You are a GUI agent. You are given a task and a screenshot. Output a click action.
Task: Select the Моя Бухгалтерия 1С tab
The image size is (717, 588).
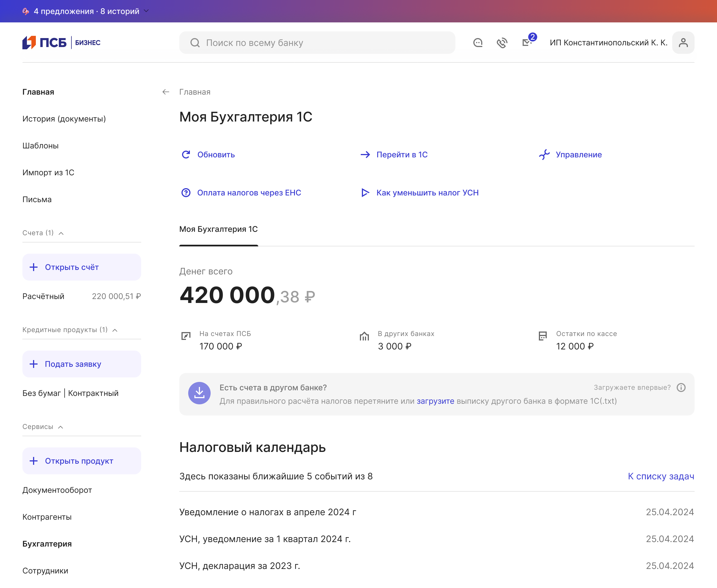point(218,229)
